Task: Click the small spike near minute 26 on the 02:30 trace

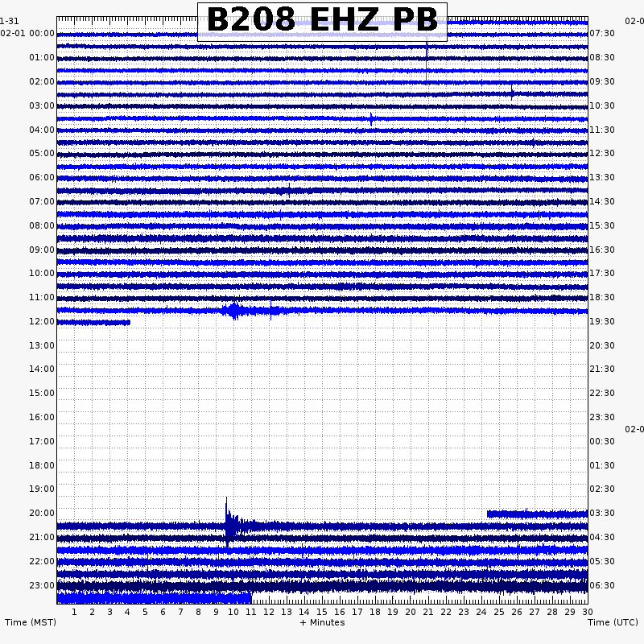Action: pyautogui.click(x=512, y=93)
